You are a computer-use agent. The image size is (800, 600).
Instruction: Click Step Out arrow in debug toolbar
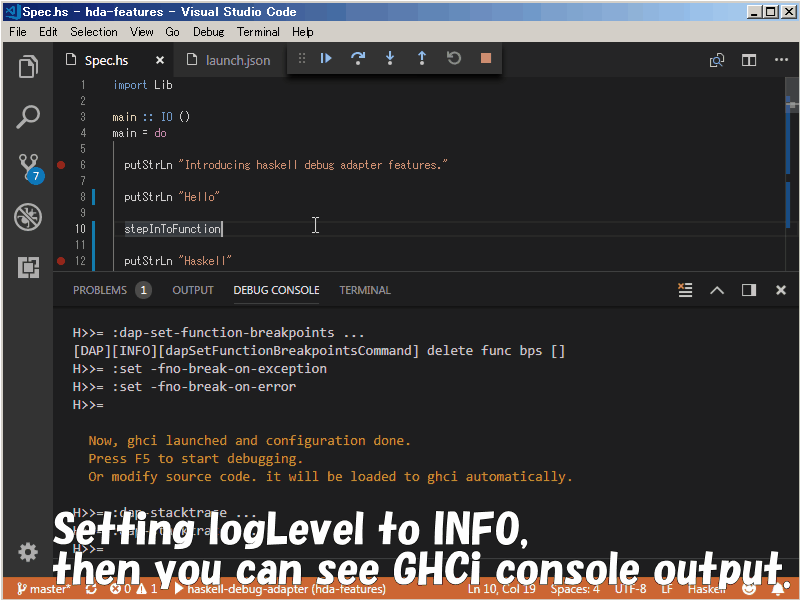tap(422, 59)
